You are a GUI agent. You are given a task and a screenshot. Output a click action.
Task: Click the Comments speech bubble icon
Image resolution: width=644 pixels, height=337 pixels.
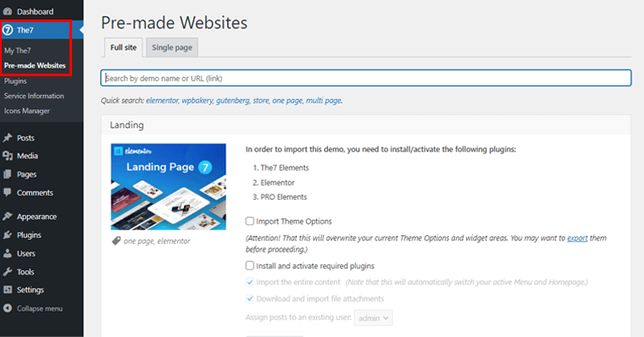pyautogui.click(x=8, y=192)
